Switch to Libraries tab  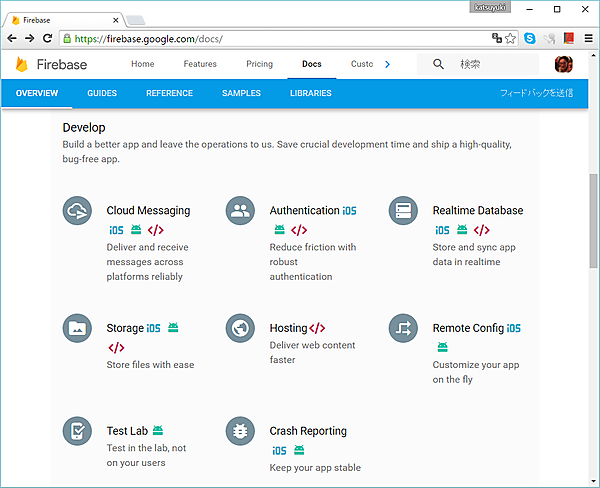tap(311, 93)
